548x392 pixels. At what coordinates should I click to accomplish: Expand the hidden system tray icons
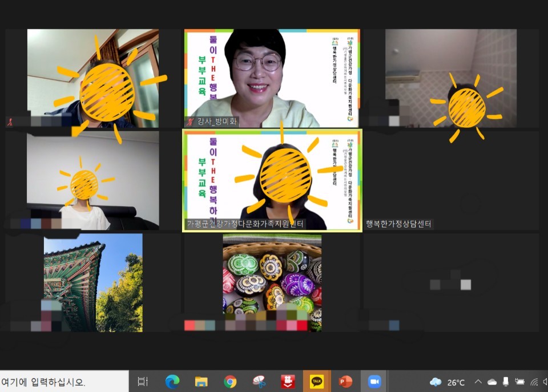[x=478, y=382]
